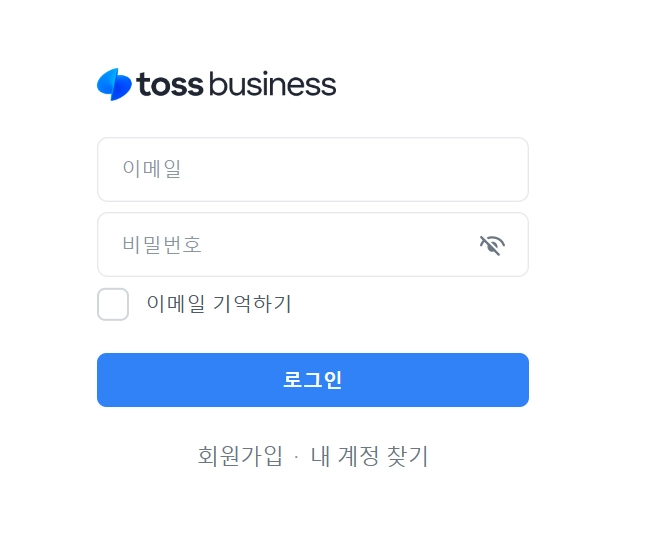This screenshot has height=545, width=660.
Task: Tick the 이메일 기억하기 checkbox
Action: pos(113,304)
